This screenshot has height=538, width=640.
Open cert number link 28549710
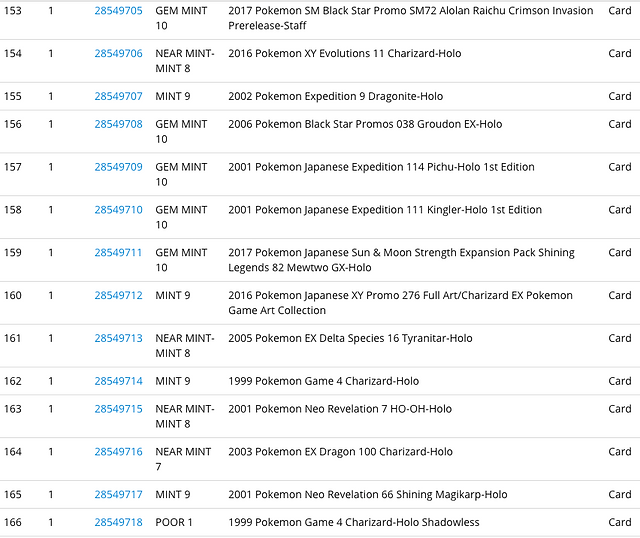118,210
